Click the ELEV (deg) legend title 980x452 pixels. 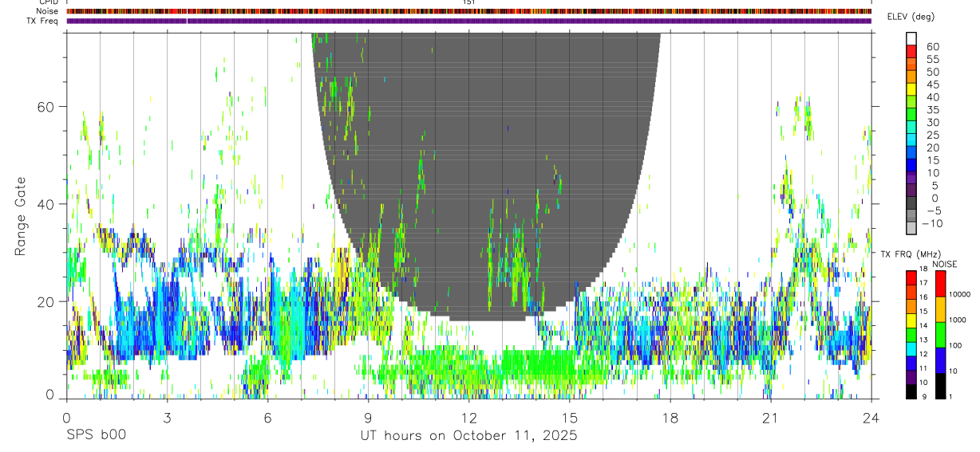911,17
